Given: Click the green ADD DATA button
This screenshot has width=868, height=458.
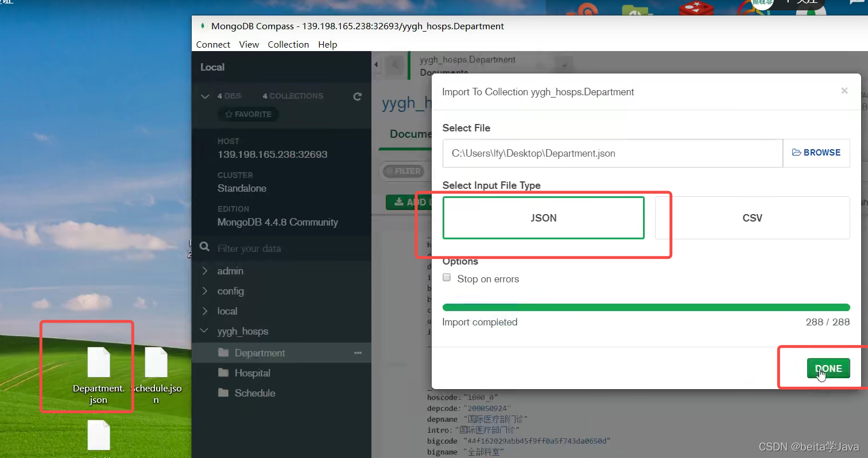Looking at the screenshot, I should point(409,202).
